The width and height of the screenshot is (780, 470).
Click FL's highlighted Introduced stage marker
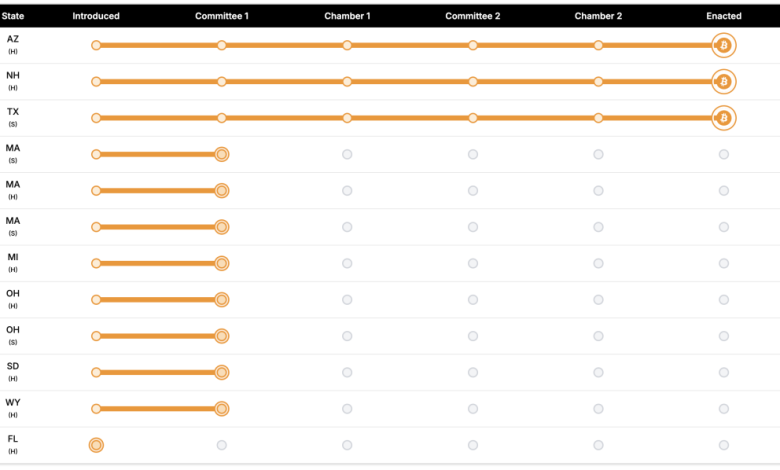coord(96,445)
